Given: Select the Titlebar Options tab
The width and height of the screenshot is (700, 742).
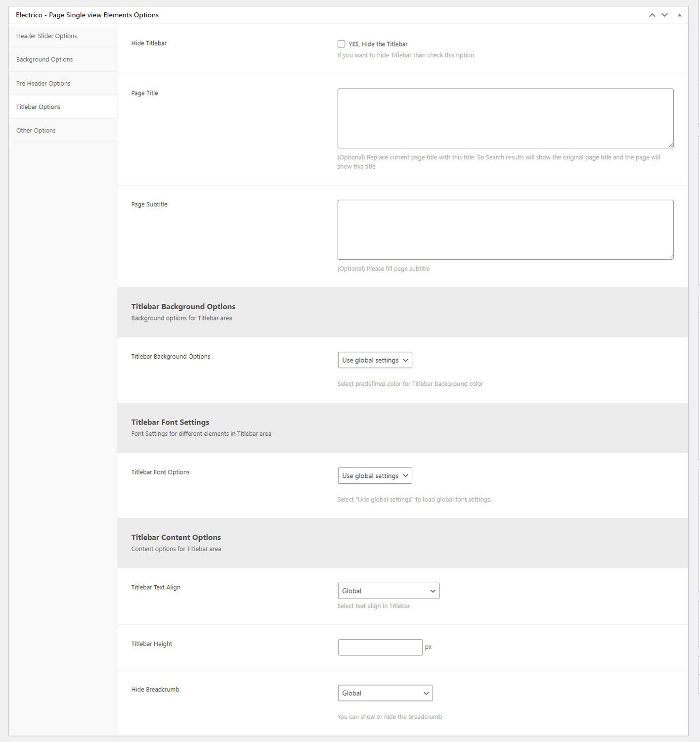Looking at the screenshot, I should click(39, 107).
